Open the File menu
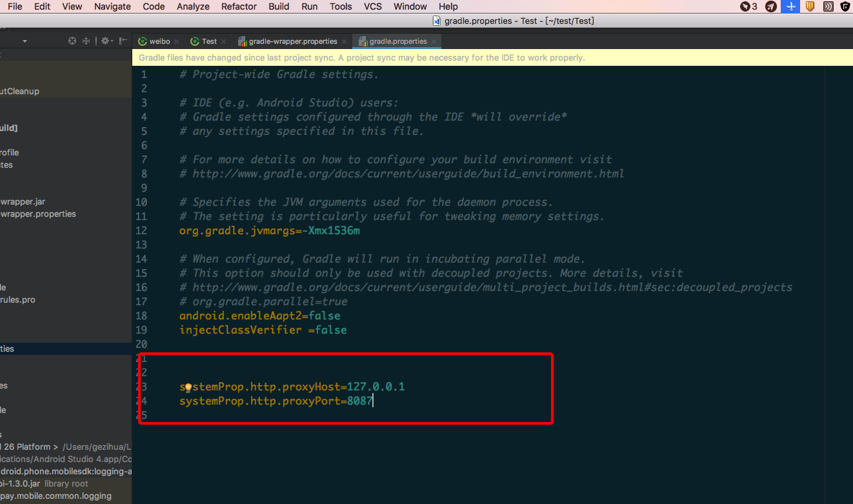853x504 pixels. pyautogui.click(x=15, y=6)
